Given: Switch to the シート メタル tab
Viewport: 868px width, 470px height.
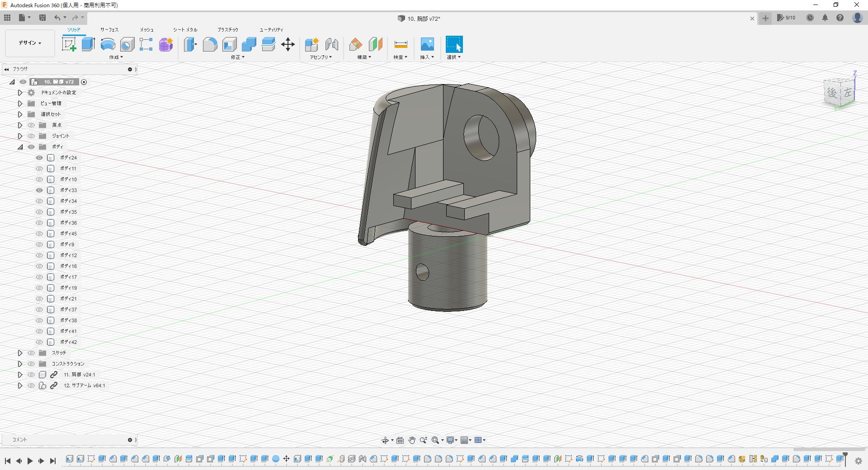Looking at the screenshot, I should pos(185,30).
